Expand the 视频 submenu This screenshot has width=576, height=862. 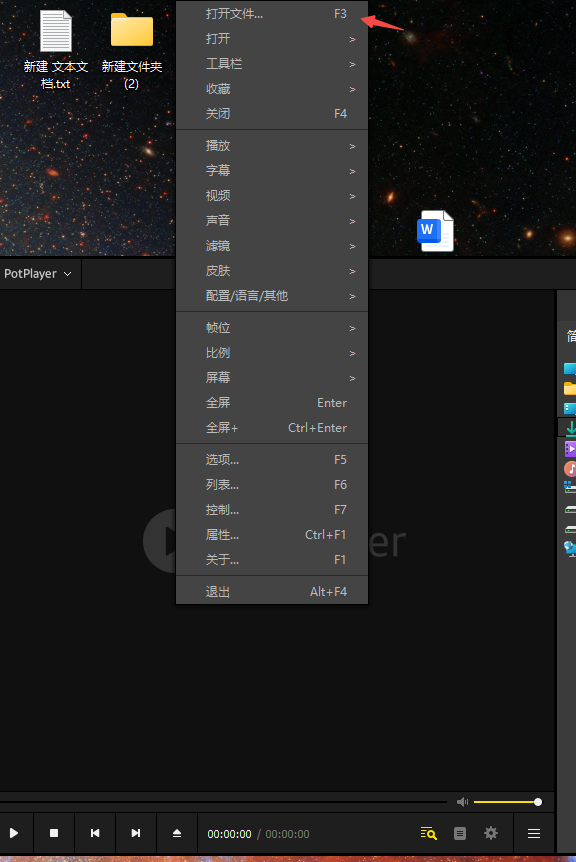pyautogui.click(x=272, y=196)
